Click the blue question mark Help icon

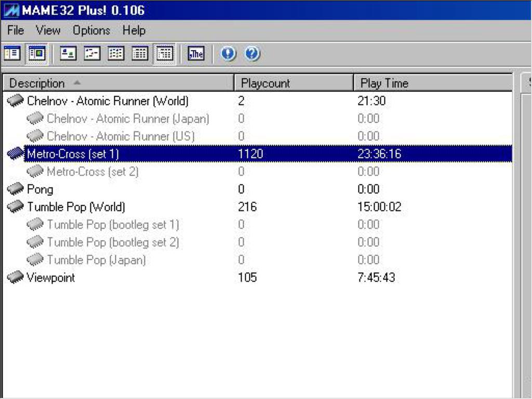click(x=252, y=54)
